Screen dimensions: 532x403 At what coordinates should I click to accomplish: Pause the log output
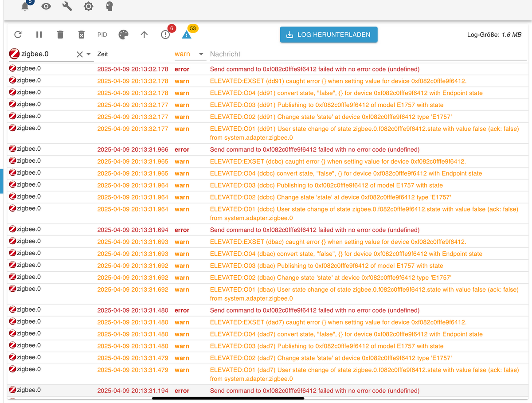pyautogui.click(x=39, y=35)
